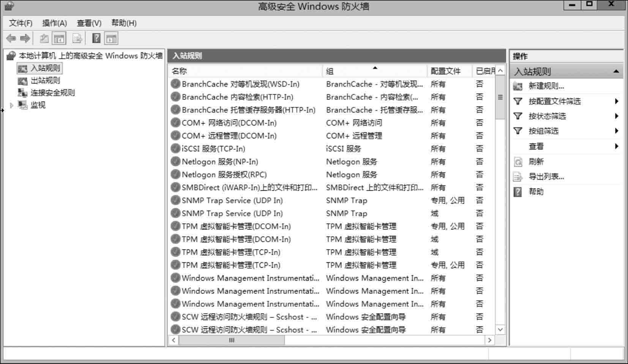Click the 新建规则 icon in actions pane

(x=518, y=86)
